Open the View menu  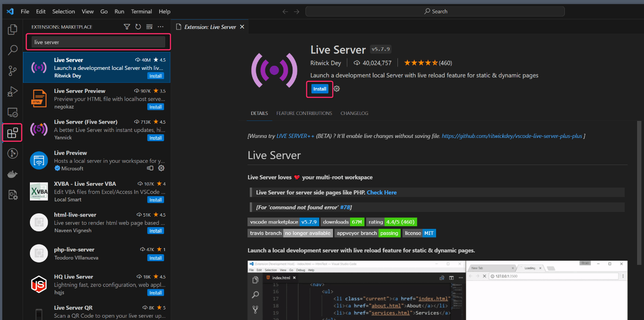tap(87, 11)
